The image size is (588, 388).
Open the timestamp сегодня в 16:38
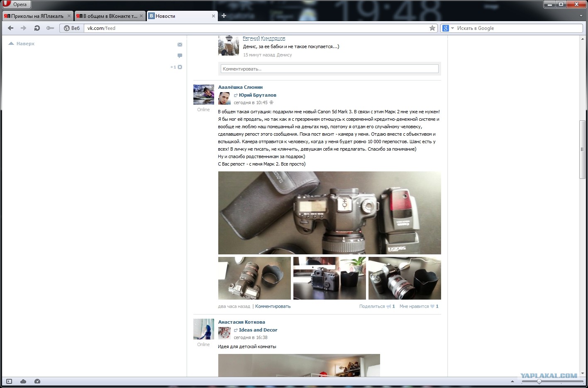[251, 337]
